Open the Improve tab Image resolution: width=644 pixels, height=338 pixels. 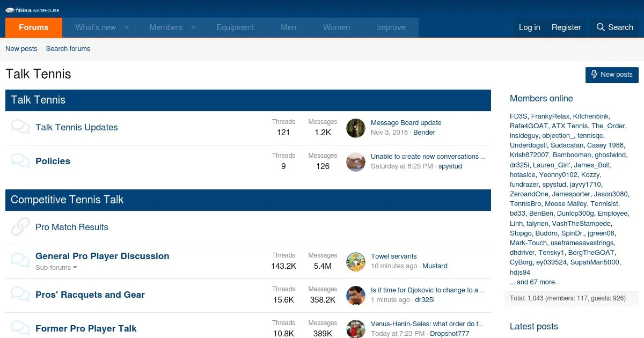pyautogui.click(x=391, y=27)
